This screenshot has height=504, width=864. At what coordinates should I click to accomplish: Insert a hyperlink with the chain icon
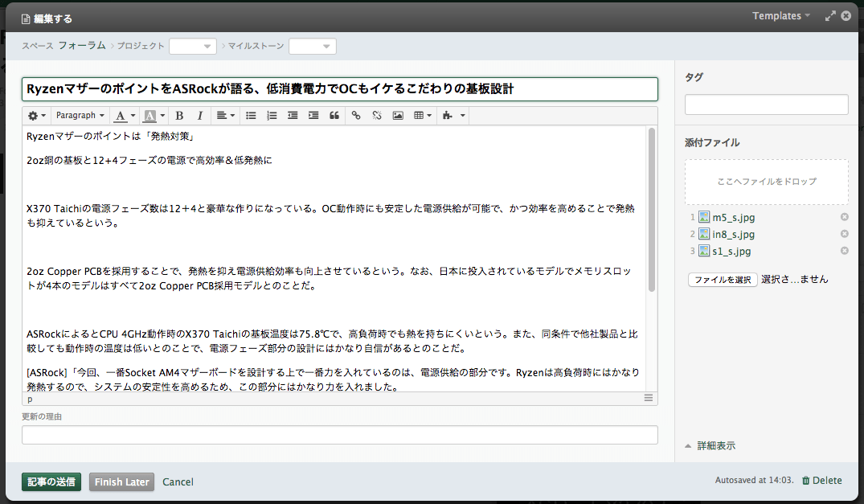356,116
